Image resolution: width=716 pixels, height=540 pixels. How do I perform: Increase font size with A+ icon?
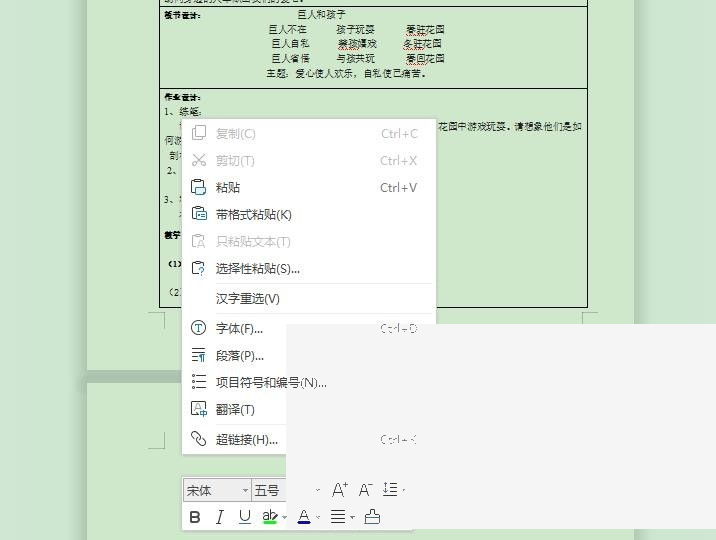click(340, 490)
